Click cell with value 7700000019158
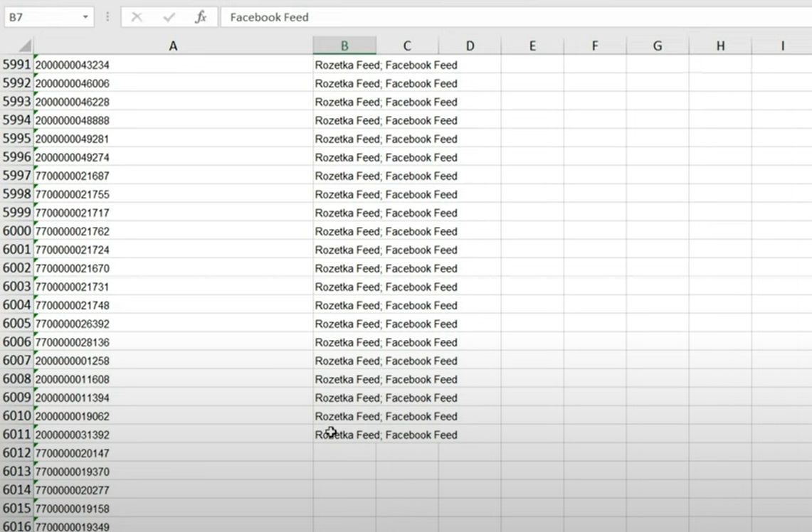This screenshot has width=812, height=532. click(x=174, y=509)
